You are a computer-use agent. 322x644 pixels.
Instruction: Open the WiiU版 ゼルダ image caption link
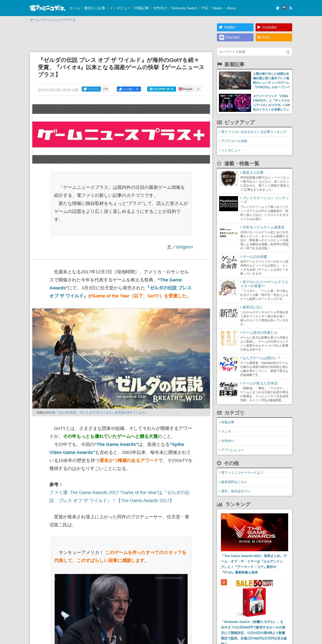point(92,413)
